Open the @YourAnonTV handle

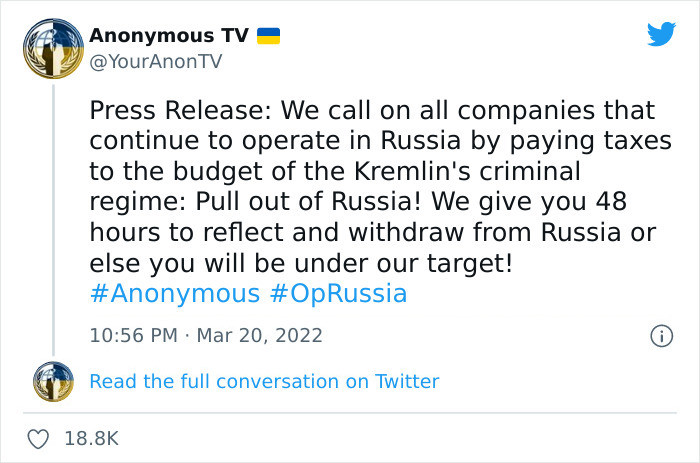point(155,62)
